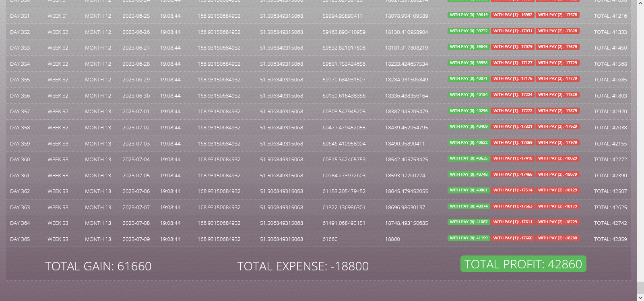
Task: Click TOTAL: 42038 in DAY 358 row
Action: point(610,128)
